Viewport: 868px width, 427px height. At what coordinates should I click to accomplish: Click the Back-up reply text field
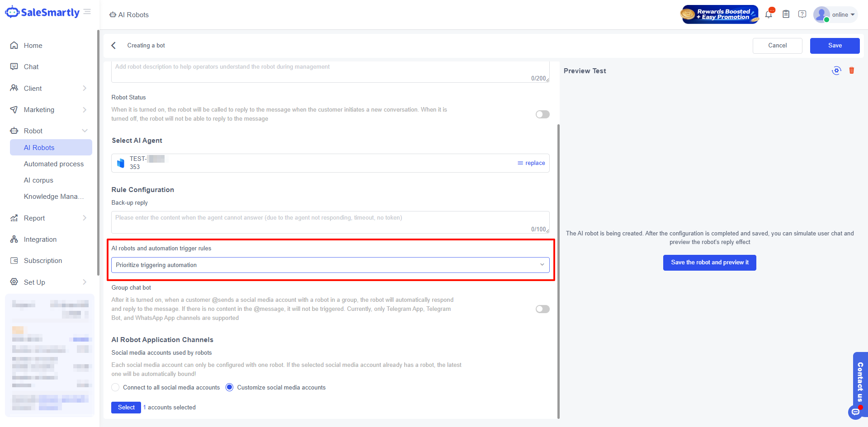330,222
